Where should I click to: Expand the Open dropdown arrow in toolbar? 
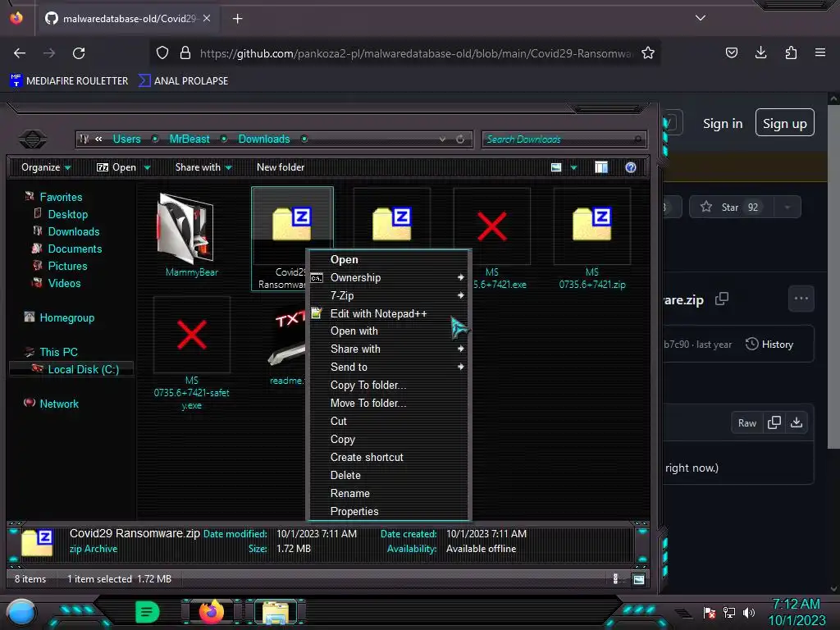pyautogui.click(x=148, y=167)
